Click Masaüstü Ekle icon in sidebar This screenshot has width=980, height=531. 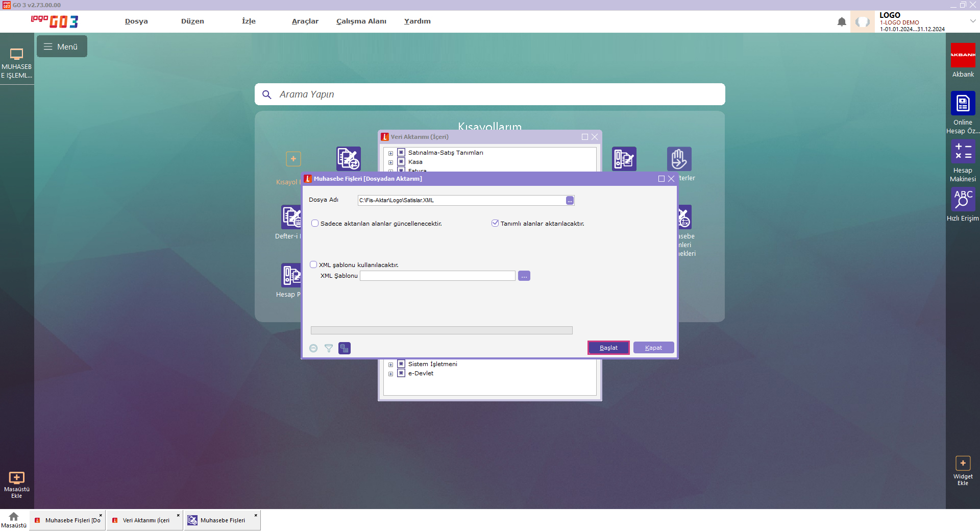(x=16, y=478)
